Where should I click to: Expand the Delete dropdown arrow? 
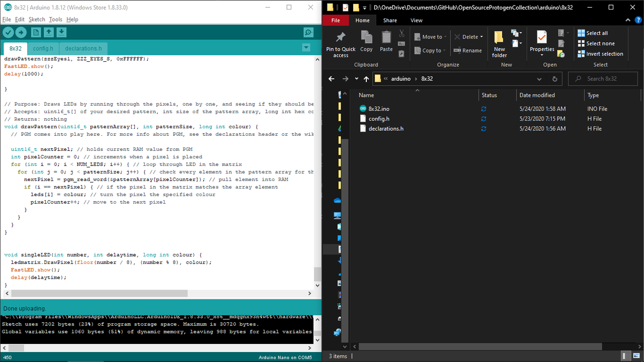[480, 36]
